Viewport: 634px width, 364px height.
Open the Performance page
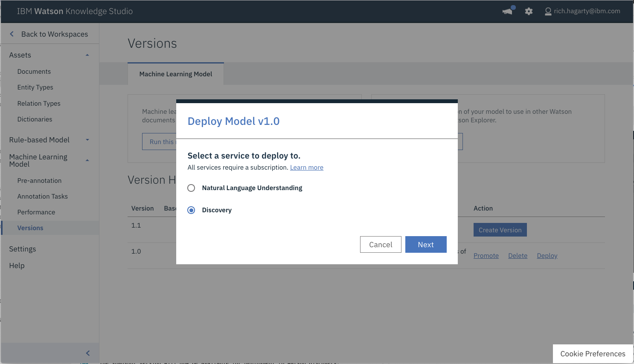pos(36,212)
